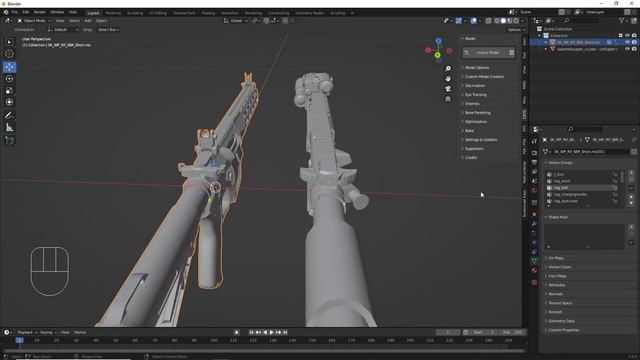The image size is (640, 360).
Task: Toggle X-ray mode in viewport header
Action: [x=488, y=20]
